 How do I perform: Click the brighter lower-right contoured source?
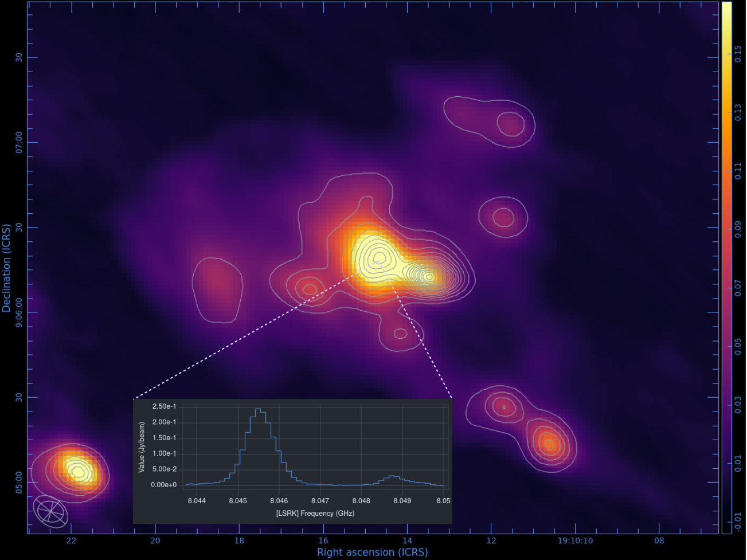point(549,444)
